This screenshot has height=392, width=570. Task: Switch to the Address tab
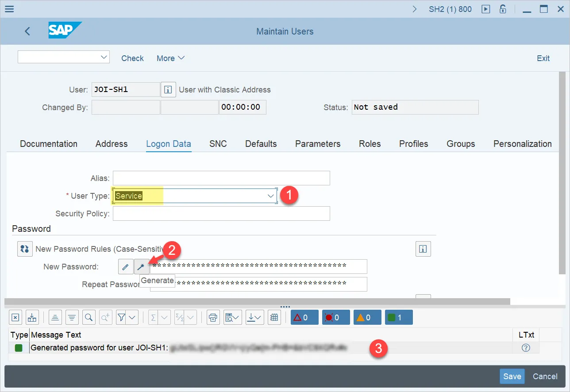click(112, 144)
